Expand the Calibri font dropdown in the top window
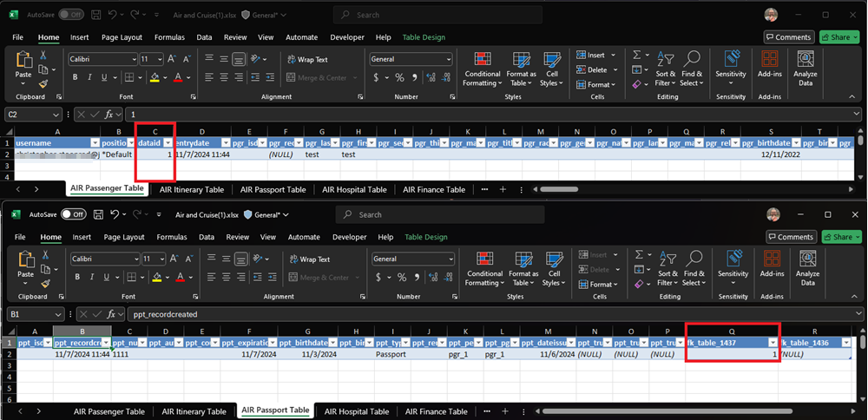This screenshot has width=868, height=420. coord(132,59)
